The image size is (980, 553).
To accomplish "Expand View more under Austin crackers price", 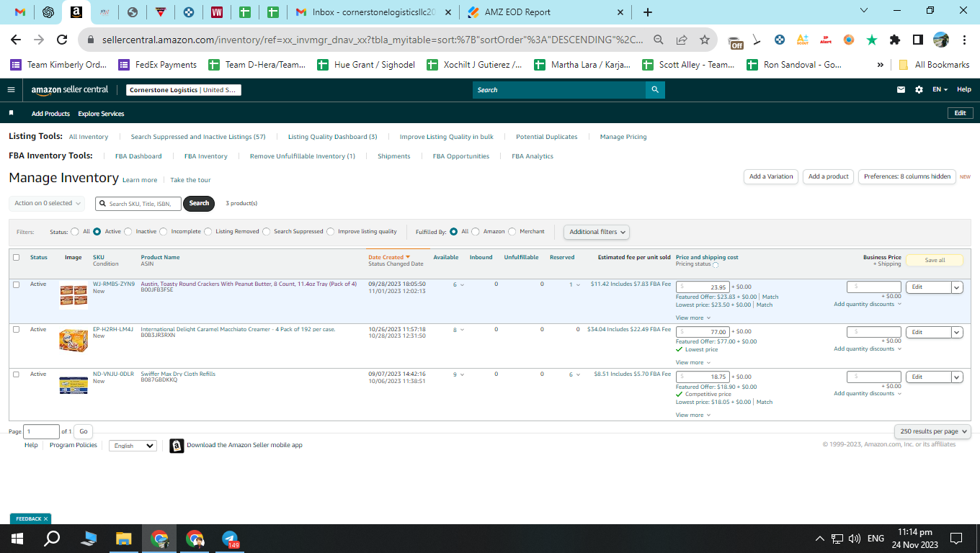I will coord(692,318).
